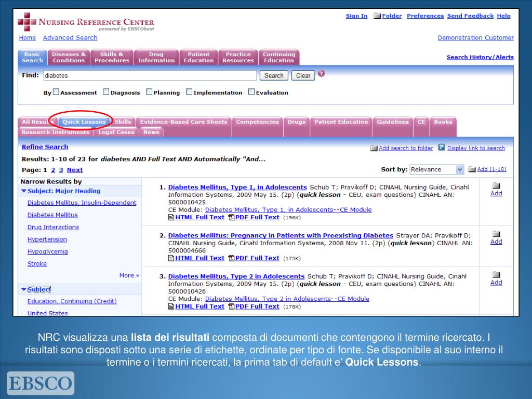Open the Guidelines results tab
Viewport: 532px width, 399px height.
point(393,122)
